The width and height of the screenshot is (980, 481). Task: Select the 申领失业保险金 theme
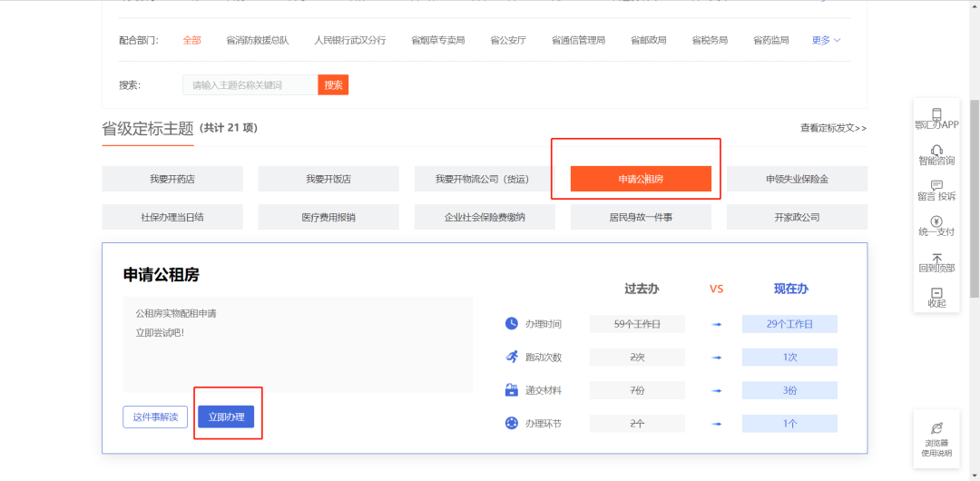[797, 179]
